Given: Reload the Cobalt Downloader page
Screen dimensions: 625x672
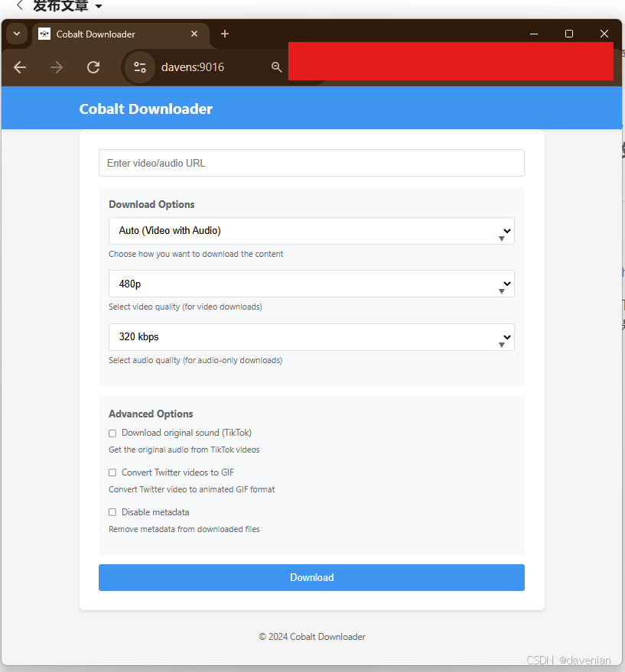Looking at the screenshot, I should tap(93, 67).
